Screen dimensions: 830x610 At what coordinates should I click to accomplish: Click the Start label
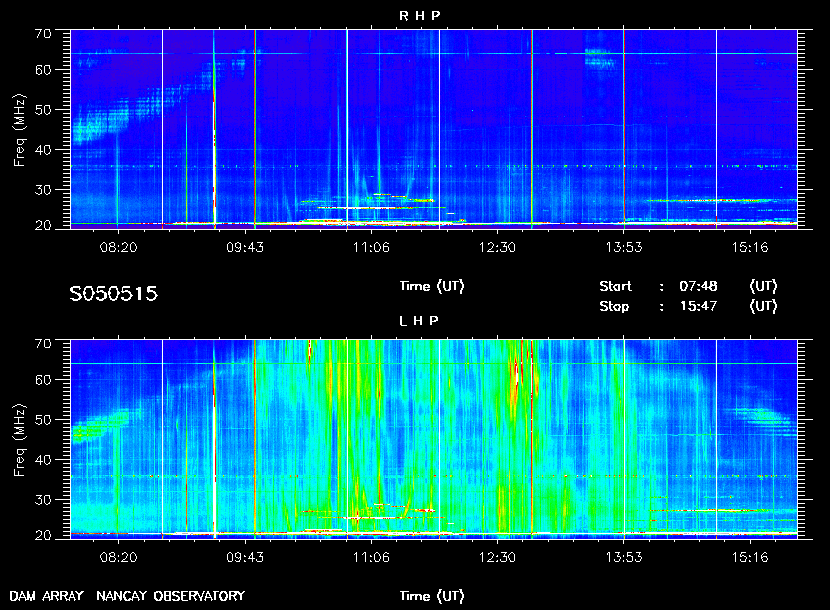[615, 286]
